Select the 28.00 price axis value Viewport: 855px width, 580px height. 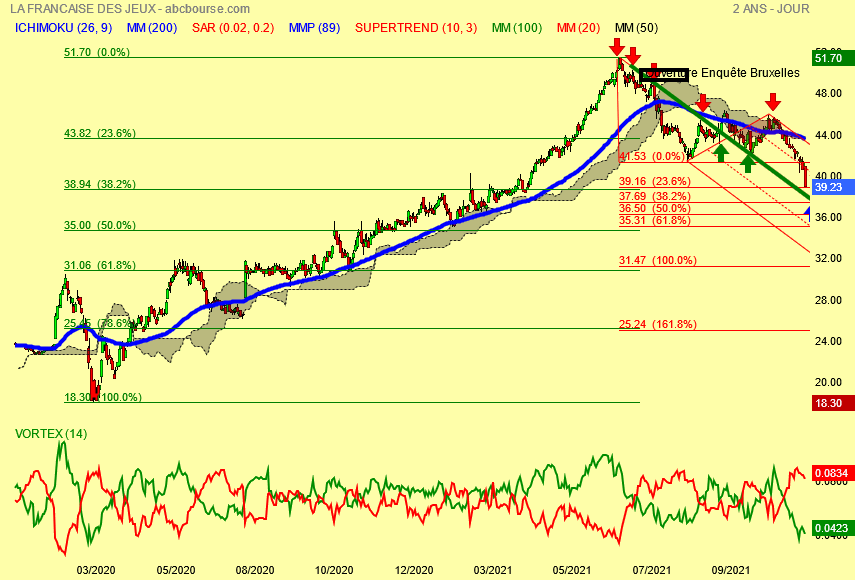pyautogui.click(x=828, y=300)
